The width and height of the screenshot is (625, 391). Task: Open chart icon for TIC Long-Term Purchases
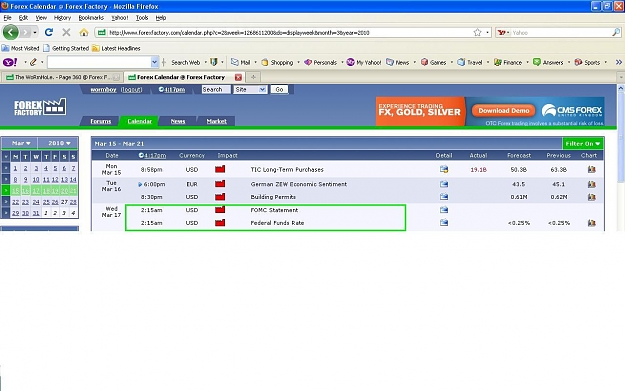(592, 169)
